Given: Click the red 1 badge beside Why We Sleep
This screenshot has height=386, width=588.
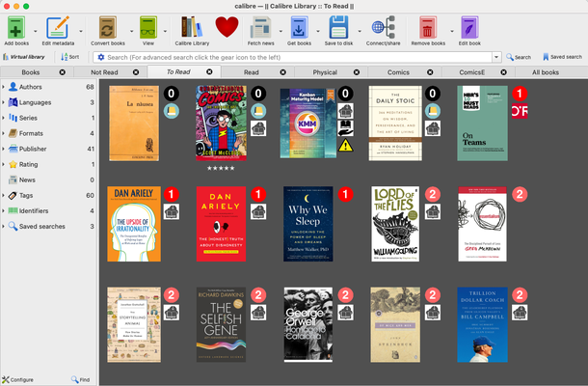Looking at the screenshot, I should [345, 194].
